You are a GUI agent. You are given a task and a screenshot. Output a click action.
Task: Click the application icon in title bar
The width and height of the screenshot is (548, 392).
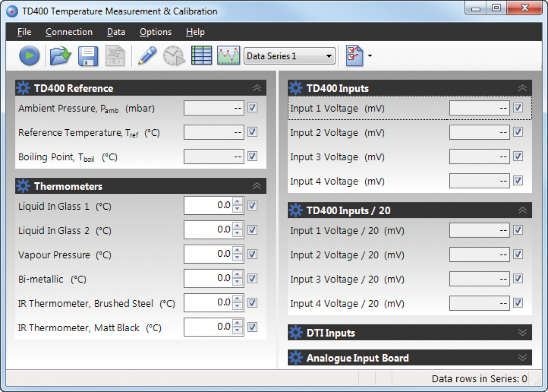point(12,11)
